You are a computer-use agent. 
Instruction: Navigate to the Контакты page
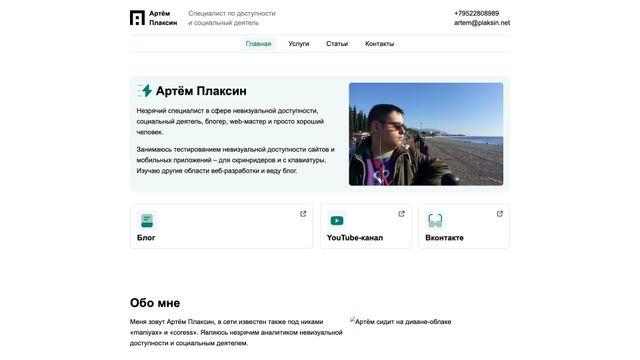(380, 44)
